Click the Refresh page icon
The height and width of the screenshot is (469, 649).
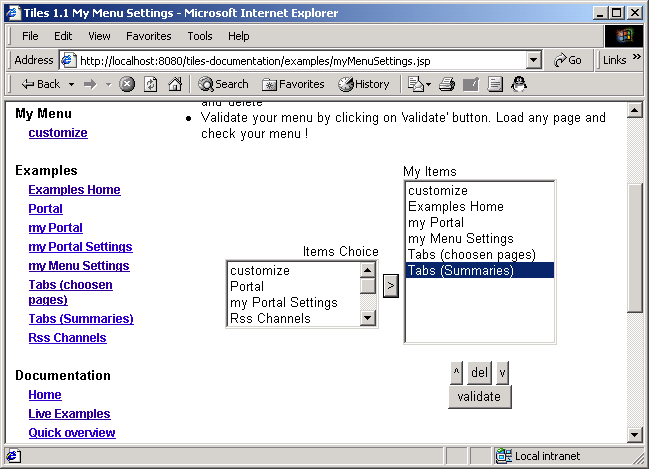coord(151,84)
